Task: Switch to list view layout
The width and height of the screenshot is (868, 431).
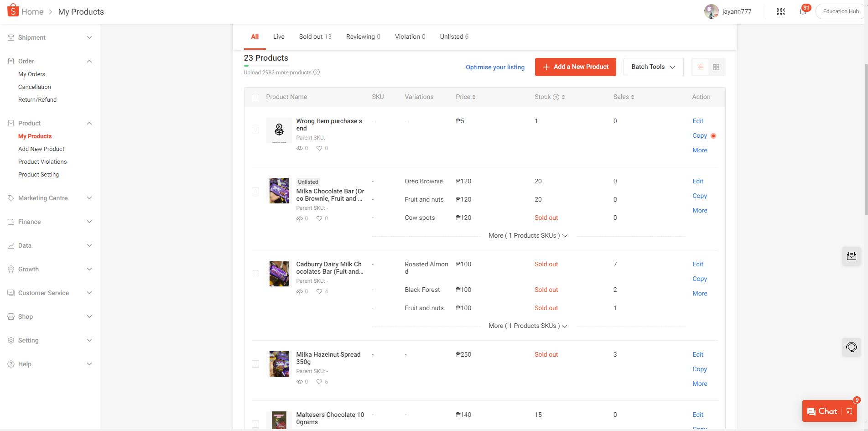Action: pos(701,67)
